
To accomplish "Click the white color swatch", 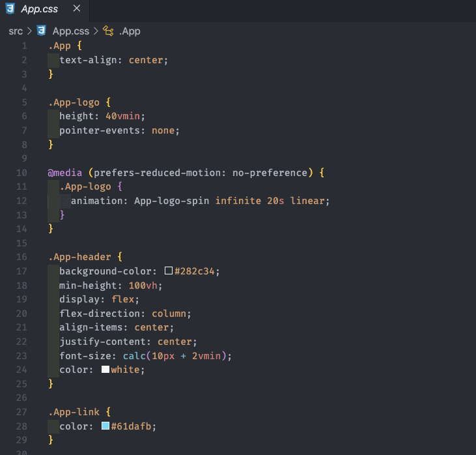I will pyautogui.click(x=105, y=370).
